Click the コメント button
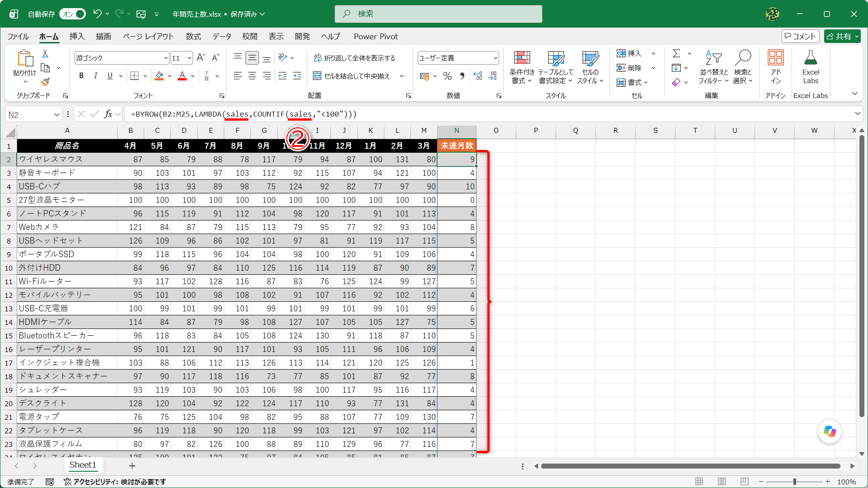Screen dimensions: 868x488 tap(800, 36)
